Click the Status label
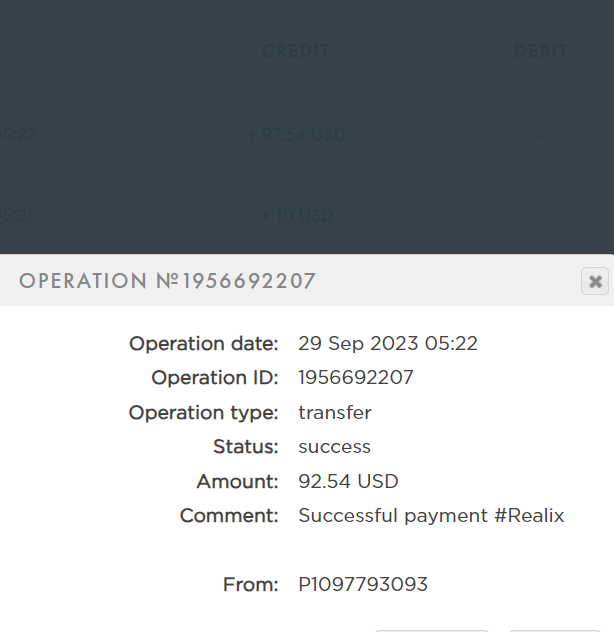614x632 pixels. tap(246, 447)
